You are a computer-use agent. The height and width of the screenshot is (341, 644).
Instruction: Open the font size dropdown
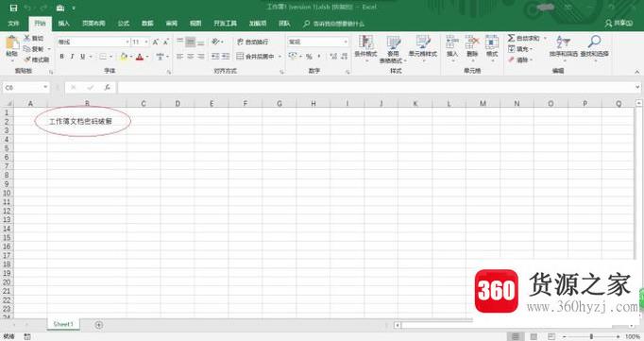click(x=146, y=42)
